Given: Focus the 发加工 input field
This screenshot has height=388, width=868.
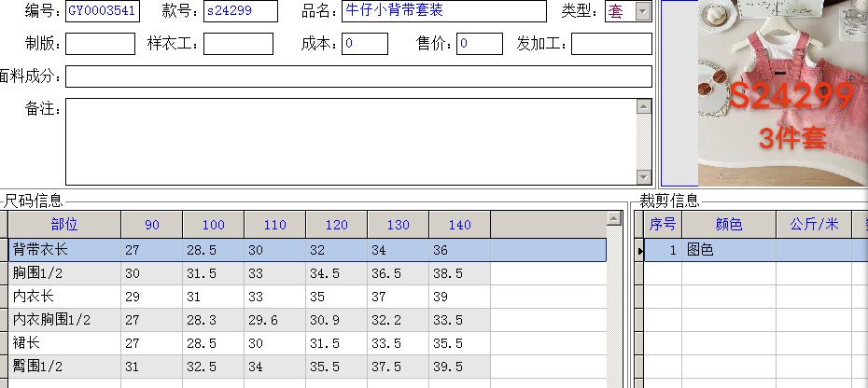Looking at the screenshot, I should [611, 44].
